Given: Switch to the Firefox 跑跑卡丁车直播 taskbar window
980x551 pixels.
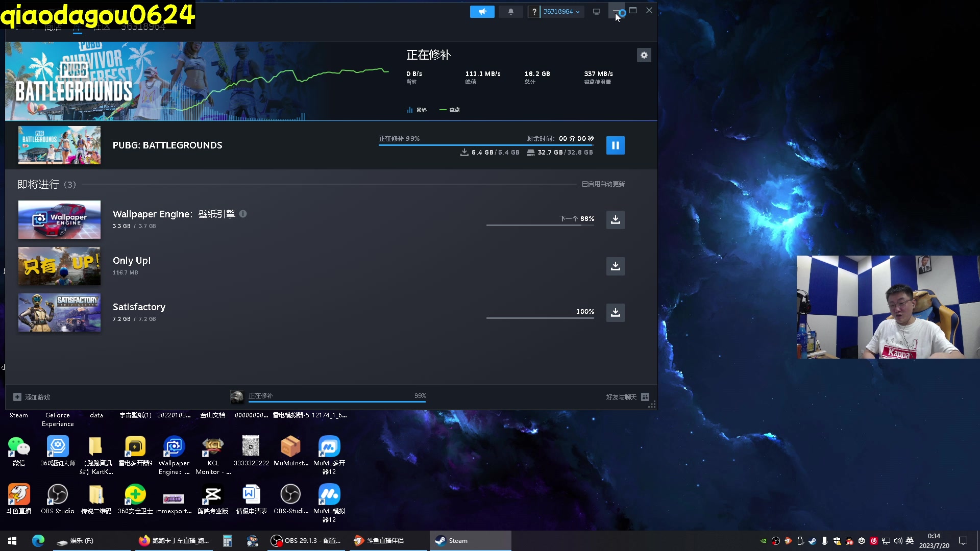Looking at the screenshot, I should click(x=174, y=541).
